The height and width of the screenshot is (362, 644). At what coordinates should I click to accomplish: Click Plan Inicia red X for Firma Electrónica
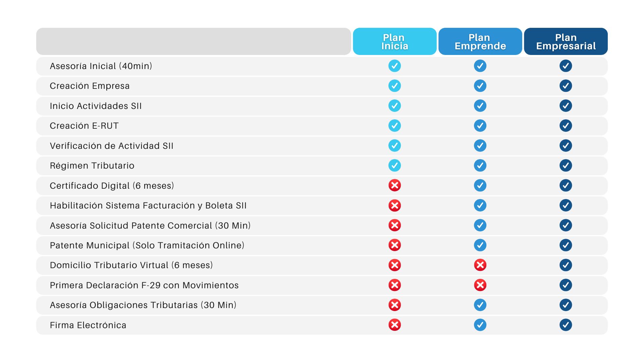click(x=394, y=325)
